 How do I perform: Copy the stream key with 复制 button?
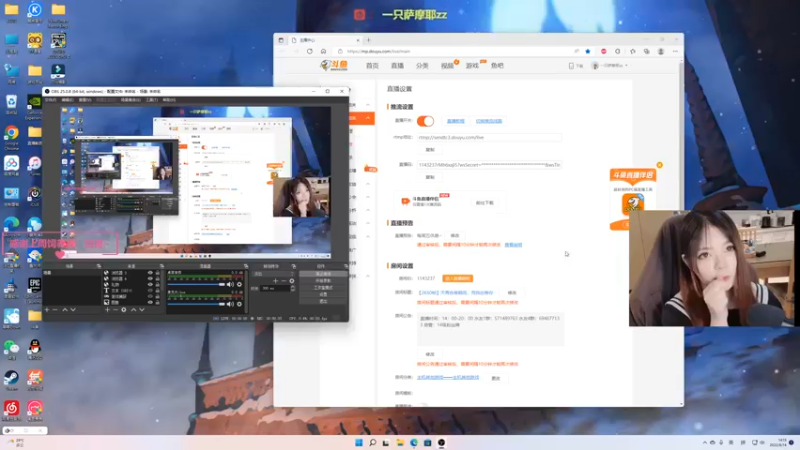coord(430,177)
